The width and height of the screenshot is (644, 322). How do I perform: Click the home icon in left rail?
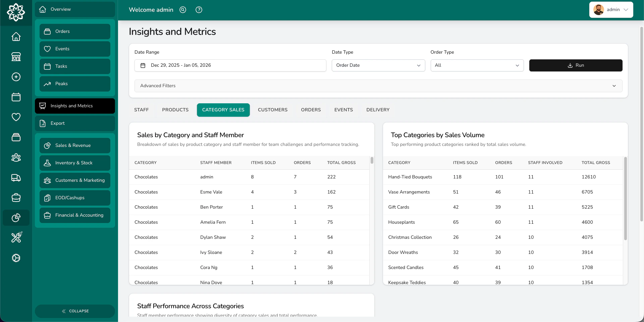[16, 37]
